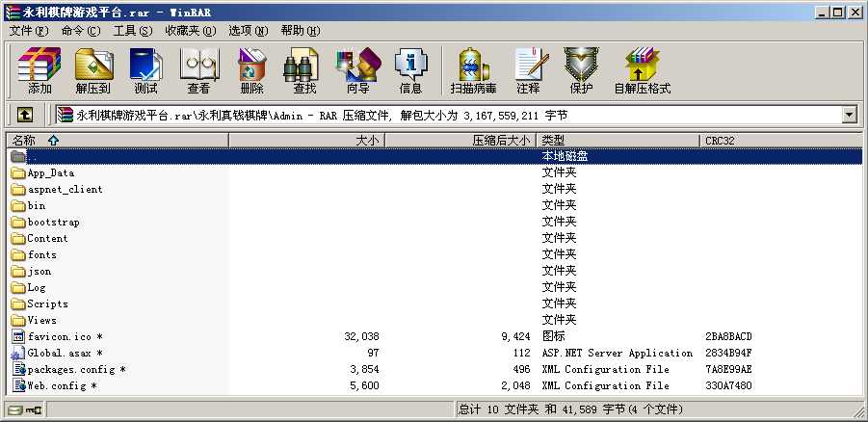Click CRC32 value 2BA8BACD
Screen dimensions: 868x422
[x=728, y=336]
